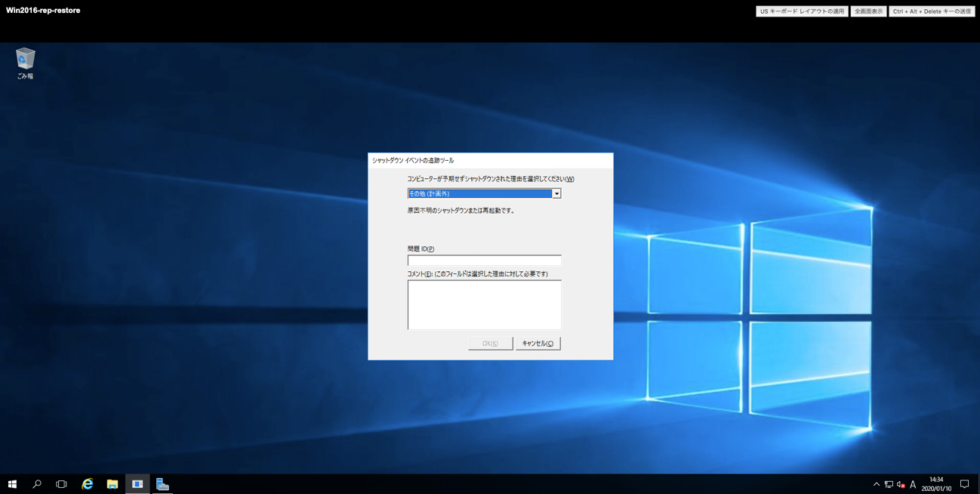Show hidden system tray icons
Screen dimensions: 980x494
tap(876, 484)
